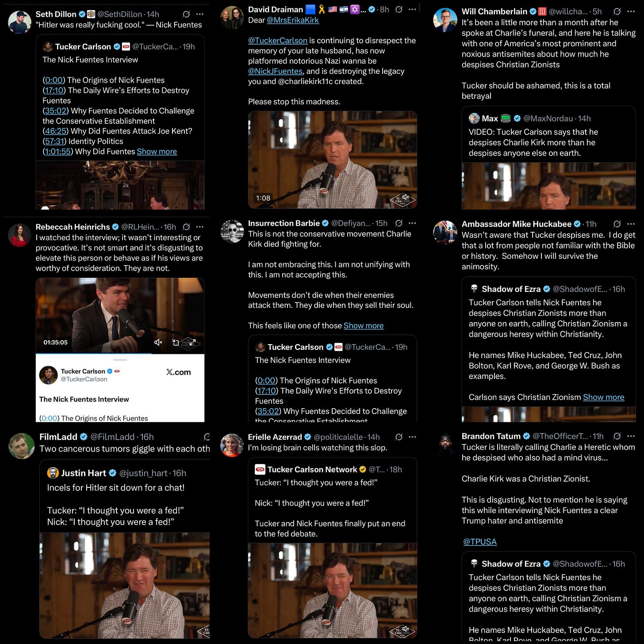Expand 'Show more' in Seth Dillon's quoted post
The image size is (644, 644).
(157, 152)
